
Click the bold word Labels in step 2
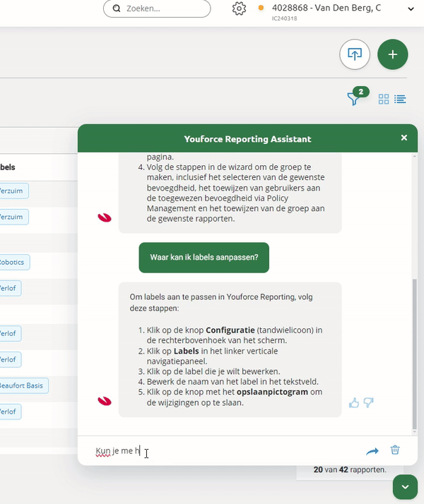[x=187, y=351]
